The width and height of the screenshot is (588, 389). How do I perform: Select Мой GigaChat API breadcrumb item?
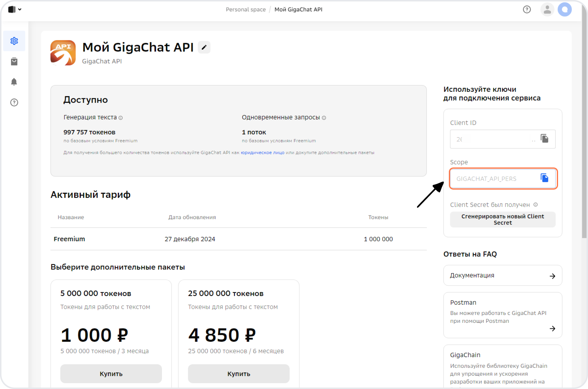(x=298, y=9)
